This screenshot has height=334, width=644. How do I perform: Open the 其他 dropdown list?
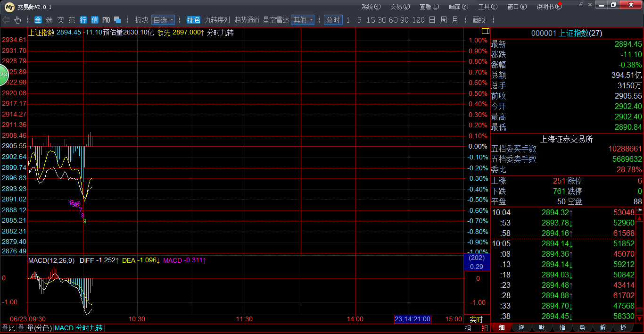pos(303,20)
